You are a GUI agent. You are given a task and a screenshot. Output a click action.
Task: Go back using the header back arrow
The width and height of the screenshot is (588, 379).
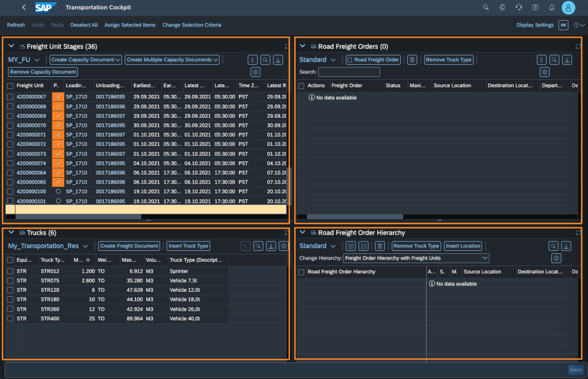pyautogui.click(x=24, y=7)
